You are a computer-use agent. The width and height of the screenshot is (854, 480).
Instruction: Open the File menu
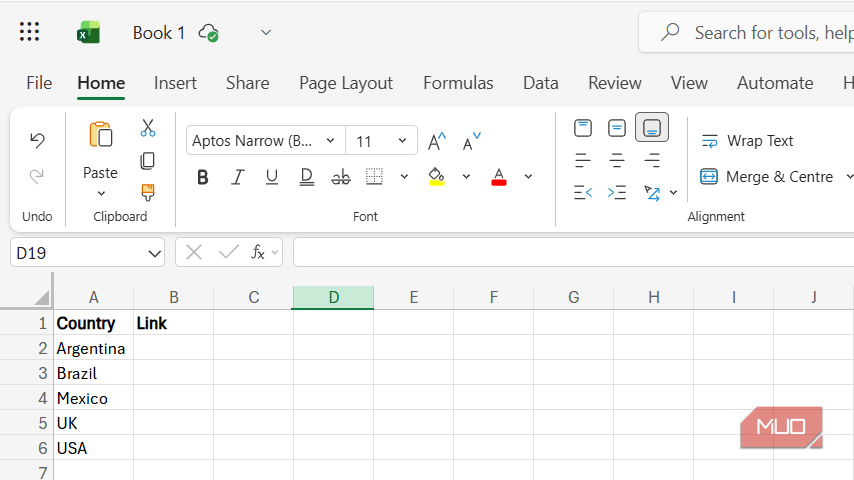[x=39, y=83]
